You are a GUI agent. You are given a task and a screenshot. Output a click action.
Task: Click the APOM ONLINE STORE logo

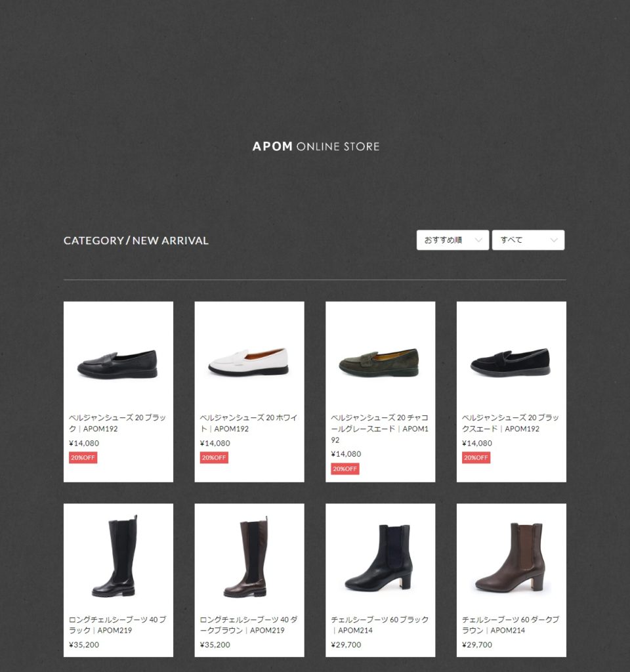(x=316, y=146)
